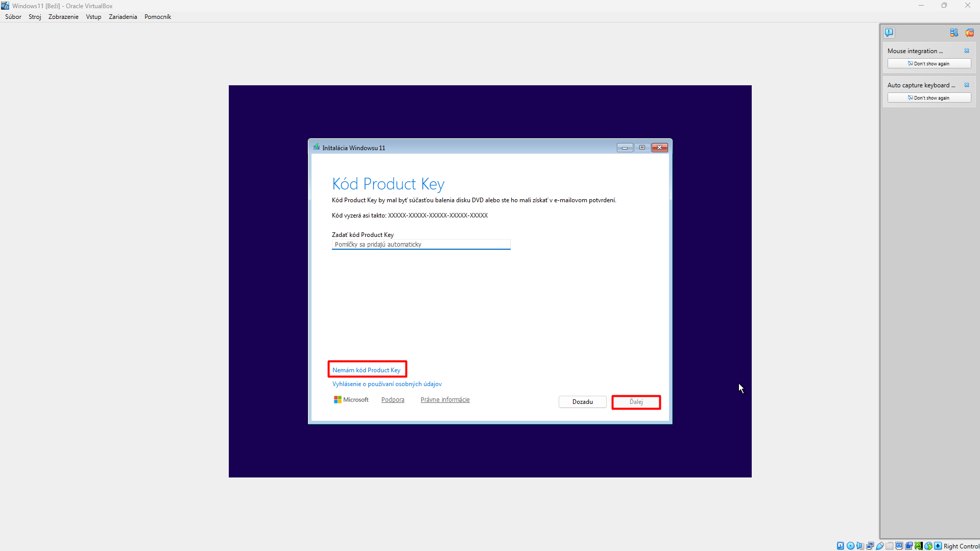Open Vyhlásenie o používaní osobných údajov link
Image resolution: width=980 pixels, height=551 pixels.
(387, 384)
